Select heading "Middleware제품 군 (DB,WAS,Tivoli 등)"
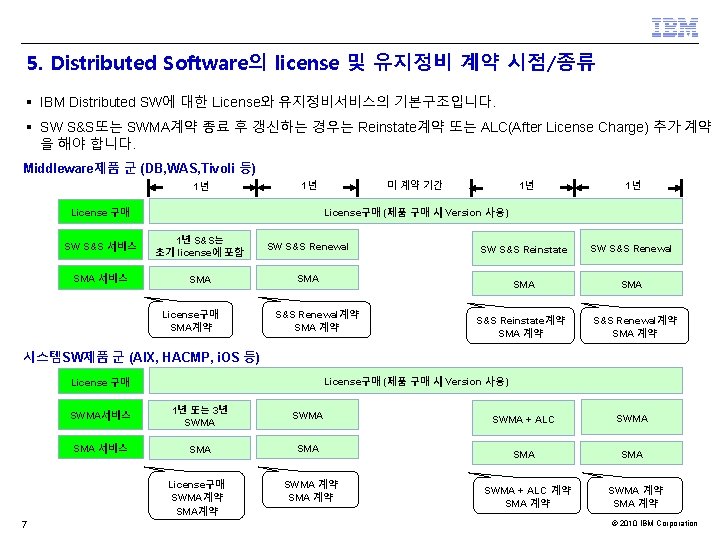This screenshot has height=540, width=720. click(x=139, y=169)
